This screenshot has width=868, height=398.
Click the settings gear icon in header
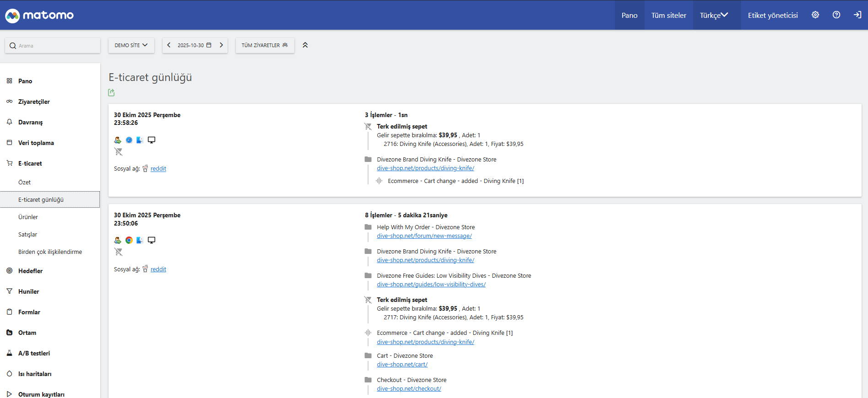(815, 15)
